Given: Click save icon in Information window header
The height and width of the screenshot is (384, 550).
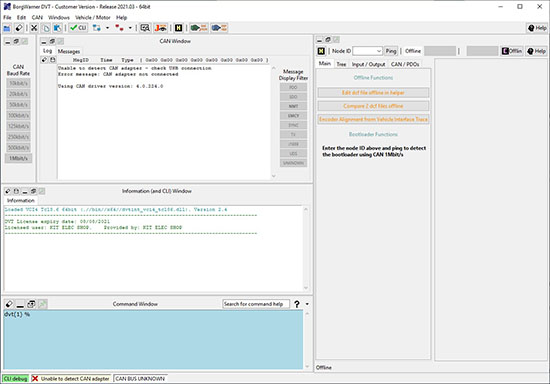Looking at the screenshot, I should 16,191.
